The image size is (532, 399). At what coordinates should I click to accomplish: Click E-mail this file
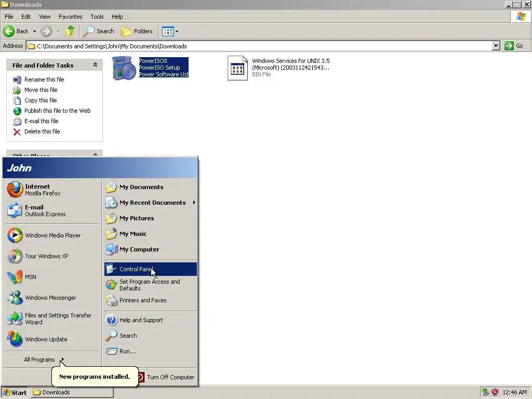click(x=36, y=121)
